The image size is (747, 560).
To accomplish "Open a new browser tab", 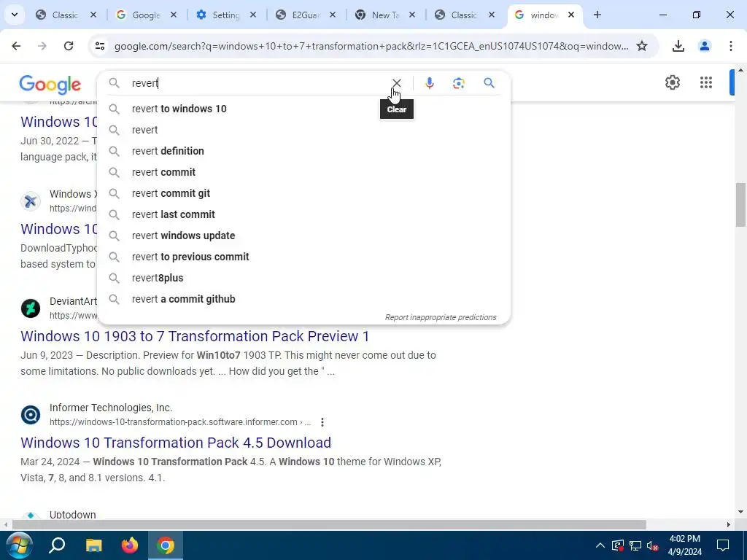I will click(597, 15).
